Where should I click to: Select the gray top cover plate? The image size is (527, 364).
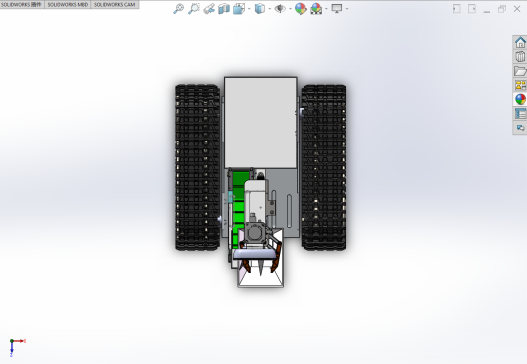[x=260, y=123]
